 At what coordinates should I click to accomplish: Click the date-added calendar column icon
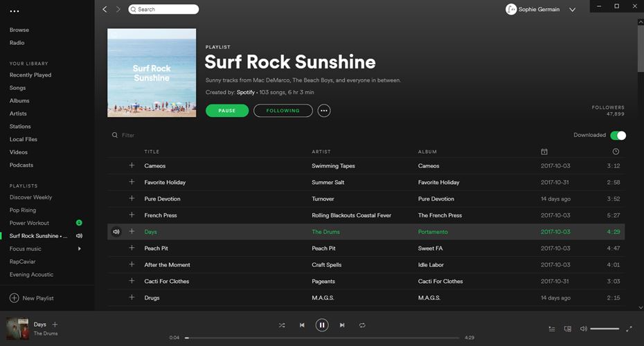coord(544,152)
